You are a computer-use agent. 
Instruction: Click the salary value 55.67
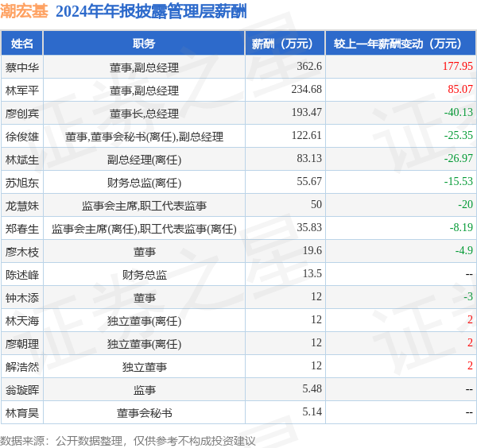(309, 181)
